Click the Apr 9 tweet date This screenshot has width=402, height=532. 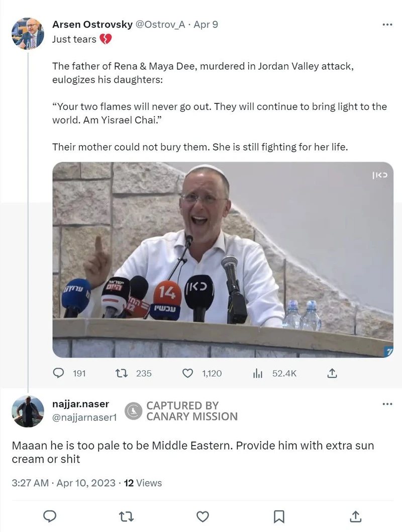click(x=206, y=24)
